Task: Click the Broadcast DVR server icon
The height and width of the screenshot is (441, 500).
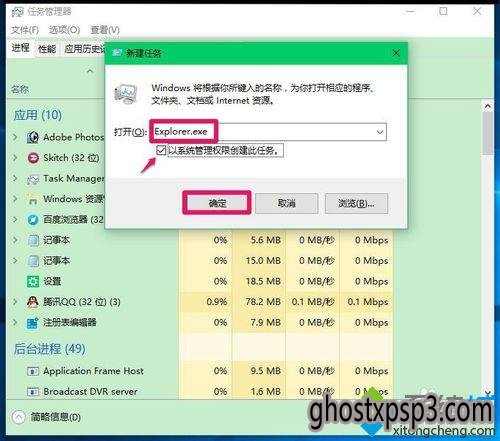Action: click(x=33, y=392)
